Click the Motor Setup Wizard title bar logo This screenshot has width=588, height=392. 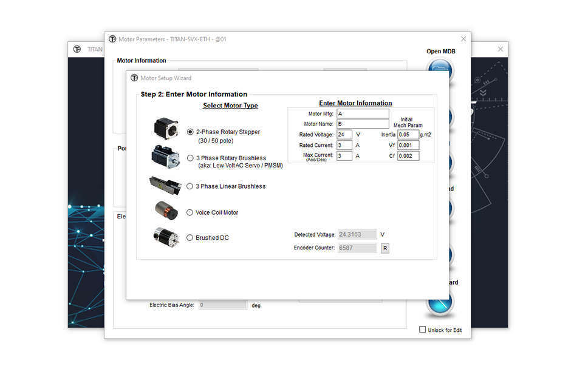click(x=134, y=78)
